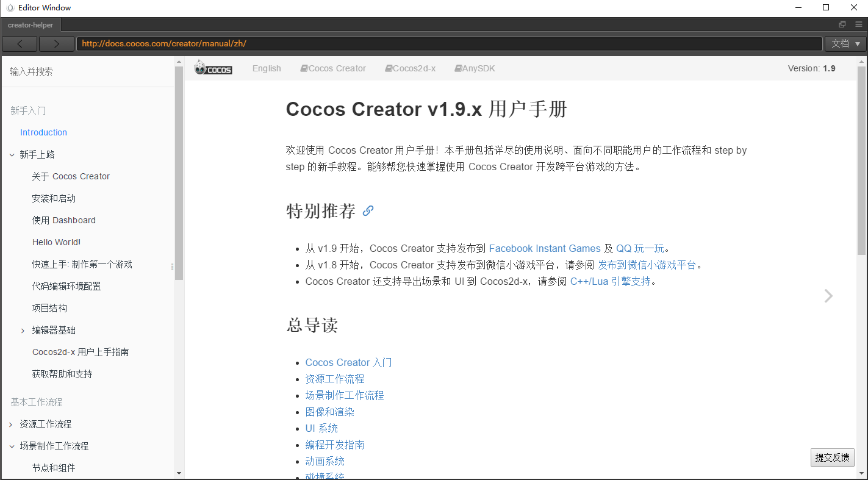Image resolution: width=868 pixels, height=480 pixels.
Task: Open the Cocos Creator book link
Action: 333,68
